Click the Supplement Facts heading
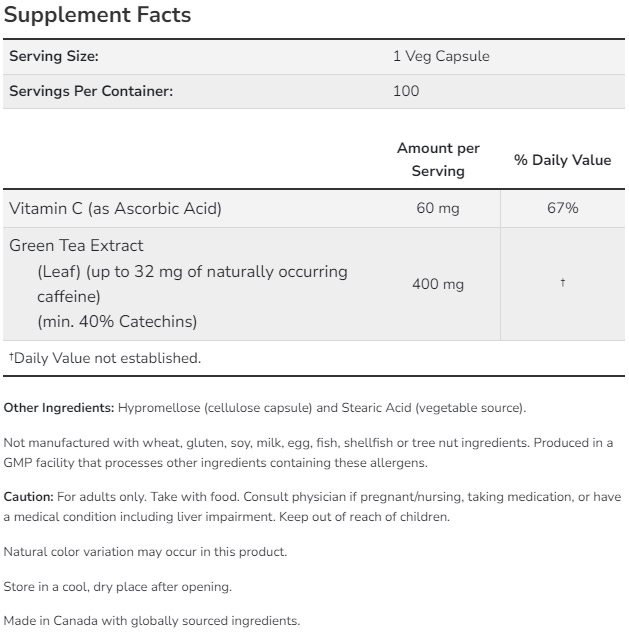Viewport: 629px width, 634px height. click(97, 16)
